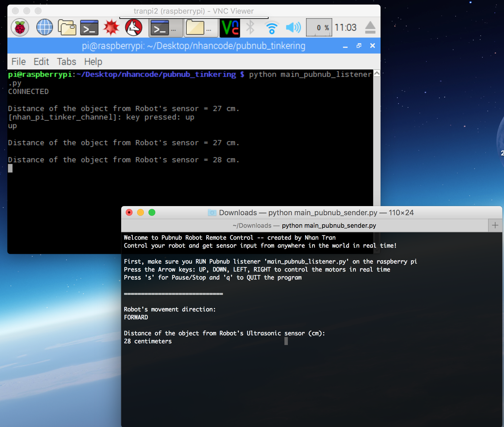
Task: Open the Wi-Fi networks tray icon
Action: (272, 28)
